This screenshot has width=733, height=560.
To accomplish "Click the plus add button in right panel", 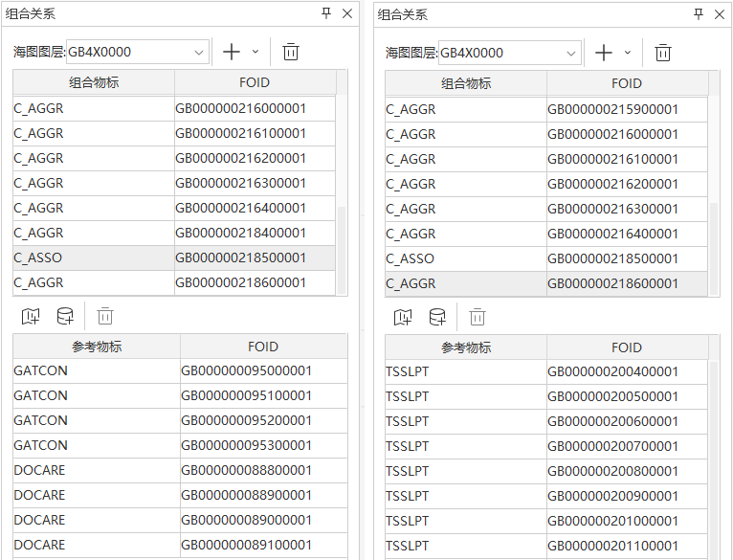I will (603, 53).
